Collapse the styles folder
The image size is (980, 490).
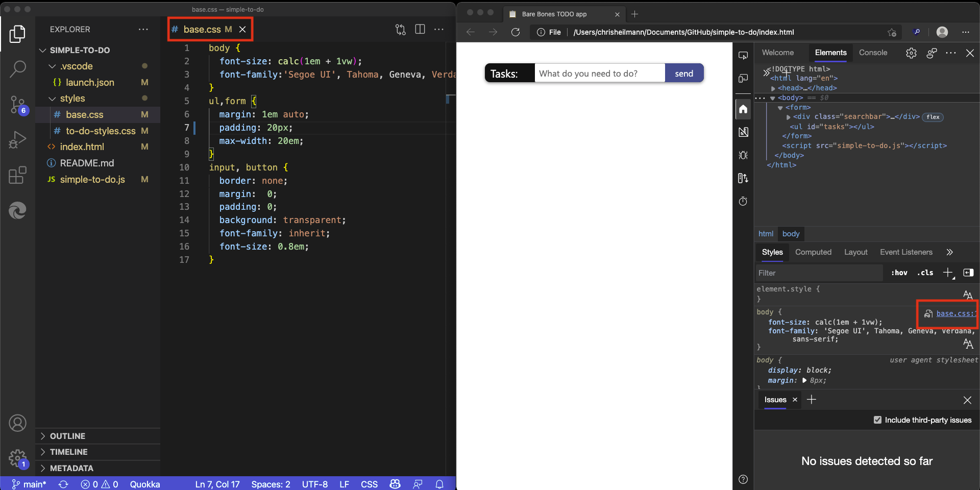click(x=53, y=99)
